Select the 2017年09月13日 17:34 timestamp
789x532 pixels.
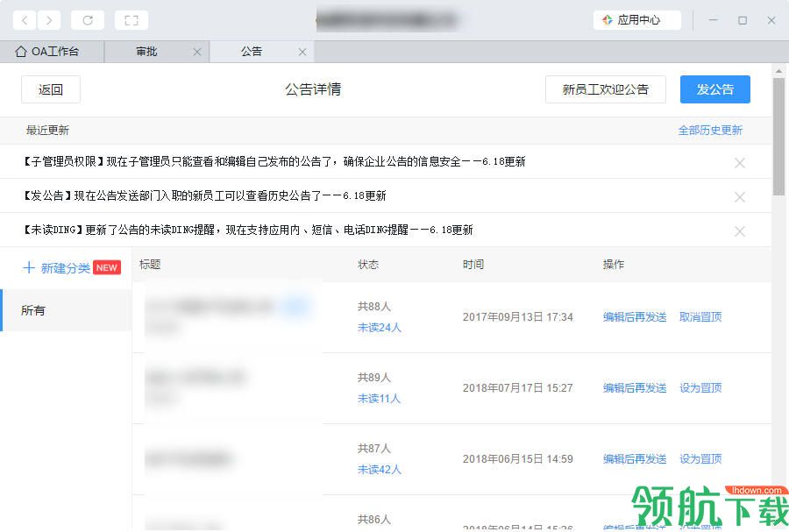pyautogui.click(x=518, y=316)
